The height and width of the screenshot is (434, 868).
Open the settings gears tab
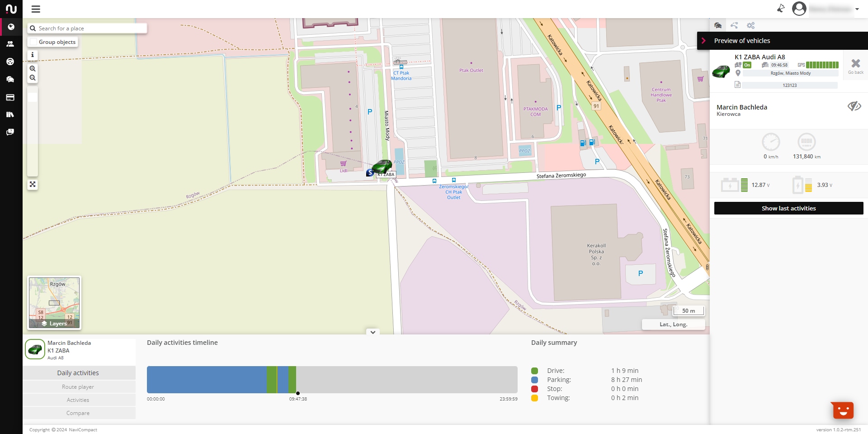(751, 25)
